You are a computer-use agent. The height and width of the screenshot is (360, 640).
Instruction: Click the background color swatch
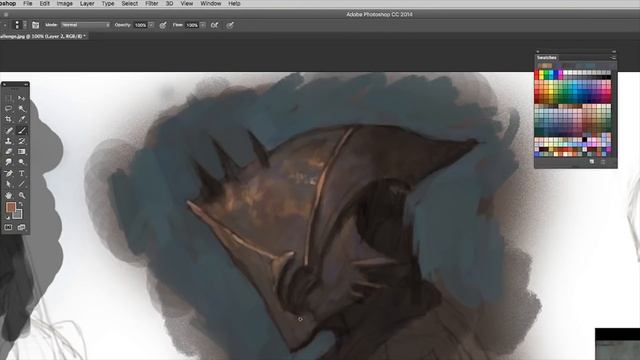tap(18, 214)
